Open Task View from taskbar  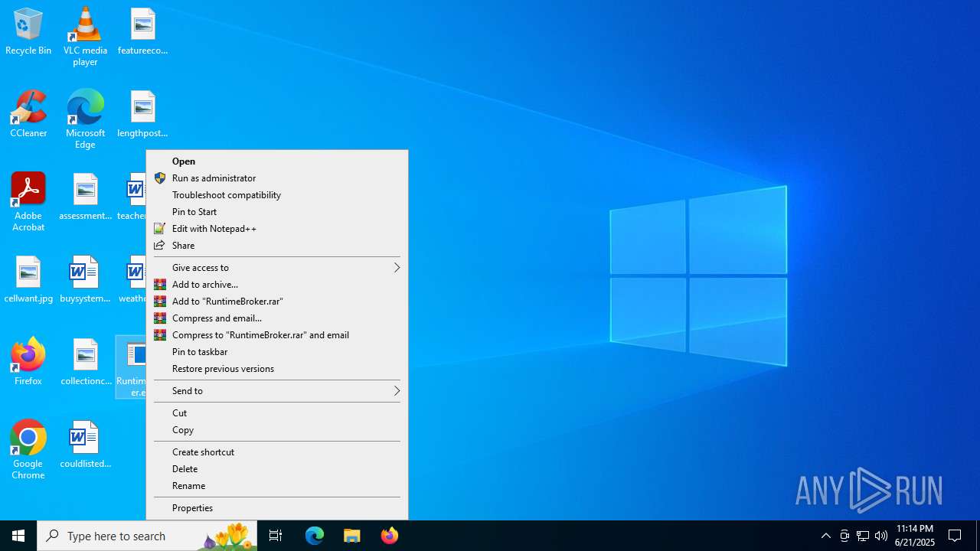[276, 536]
